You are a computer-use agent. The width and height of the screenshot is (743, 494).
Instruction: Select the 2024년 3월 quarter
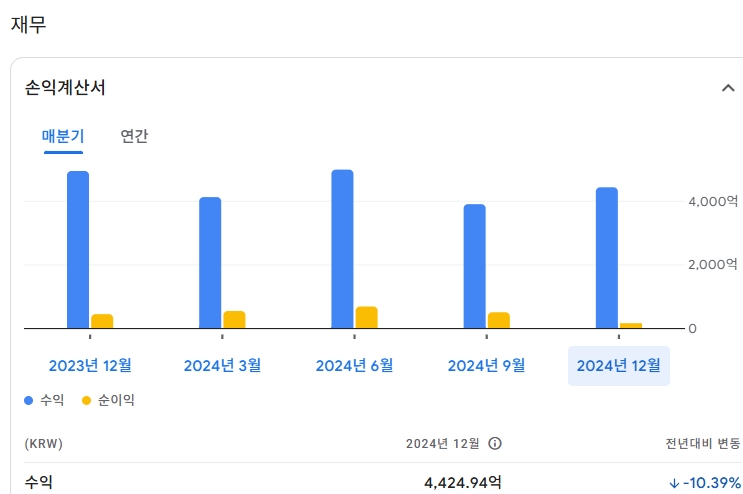(222, 365)
